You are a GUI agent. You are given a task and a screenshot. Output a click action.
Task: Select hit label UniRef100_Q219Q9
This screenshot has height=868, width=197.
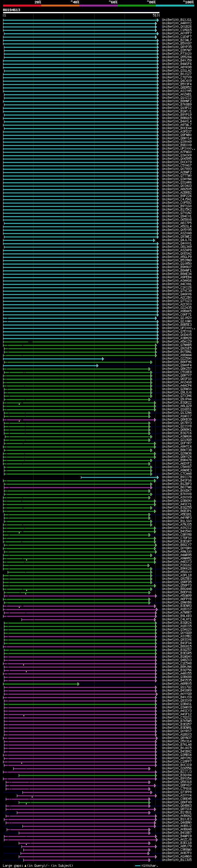point(177,440)
